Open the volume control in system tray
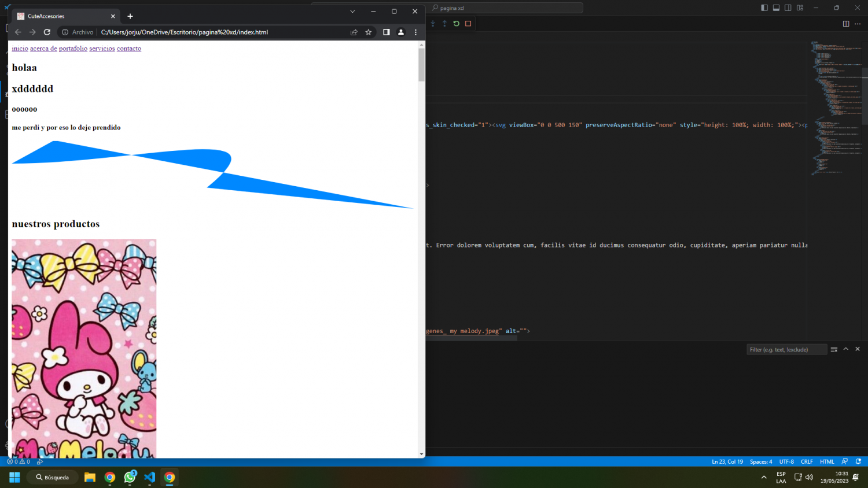868x488 pixels. click(809, 478)
